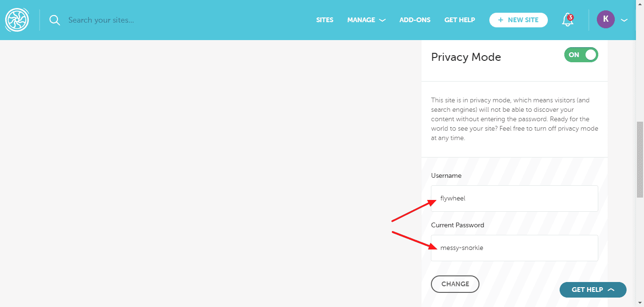Click the Username field containing flywheel
The width and height of the screenshot is (644, 307).
tap(514, 199)
